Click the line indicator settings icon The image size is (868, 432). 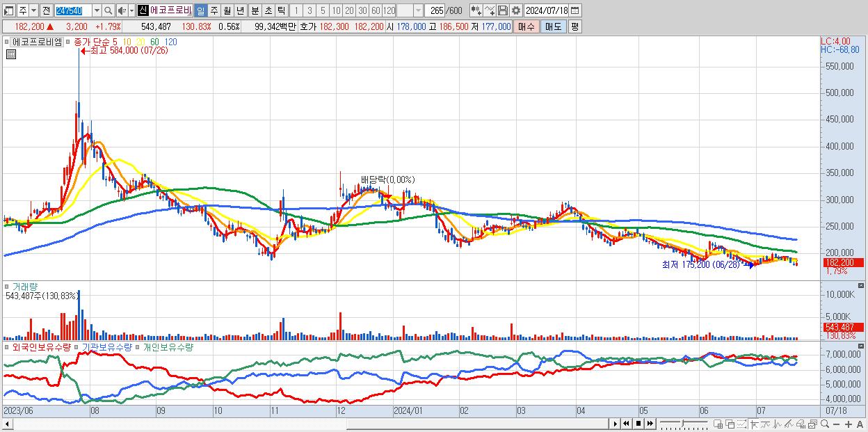pyautogui.click(x=490, y=10)
